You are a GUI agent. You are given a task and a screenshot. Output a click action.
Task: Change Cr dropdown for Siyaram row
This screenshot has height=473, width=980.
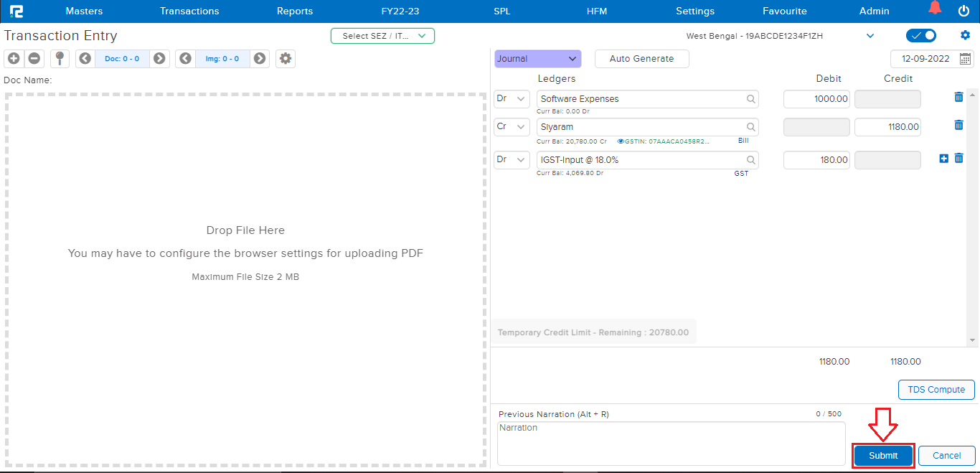pos(512,127)
